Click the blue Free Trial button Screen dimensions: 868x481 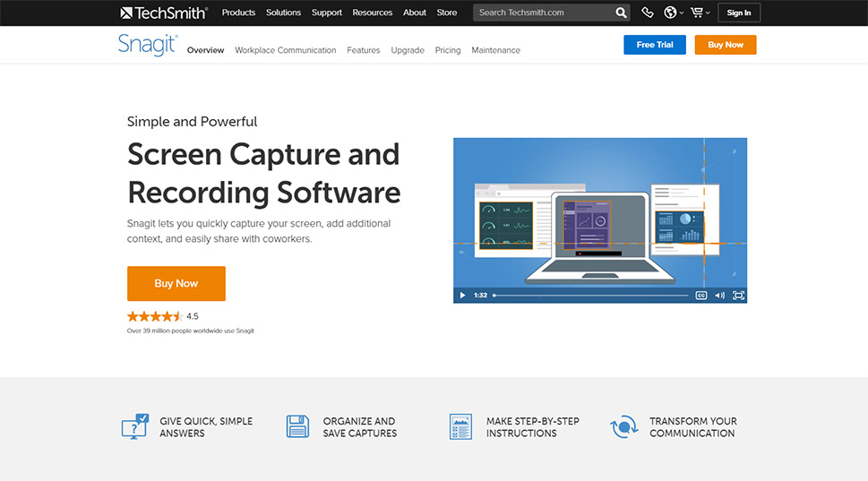click(x=655, y=45)
